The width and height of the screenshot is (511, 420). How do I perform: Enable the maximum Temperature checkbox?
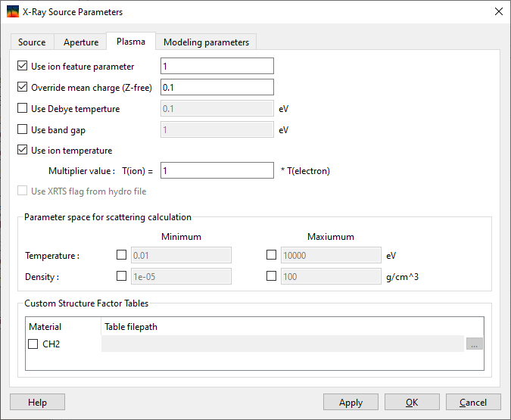(x=271, y=256)
